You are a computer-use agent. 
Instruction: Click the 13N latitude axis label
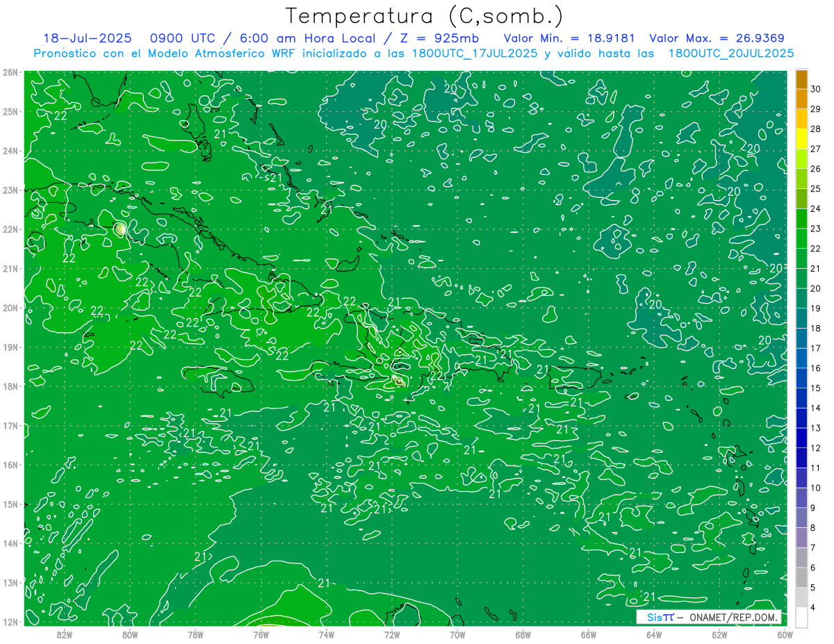click(10, 582)
